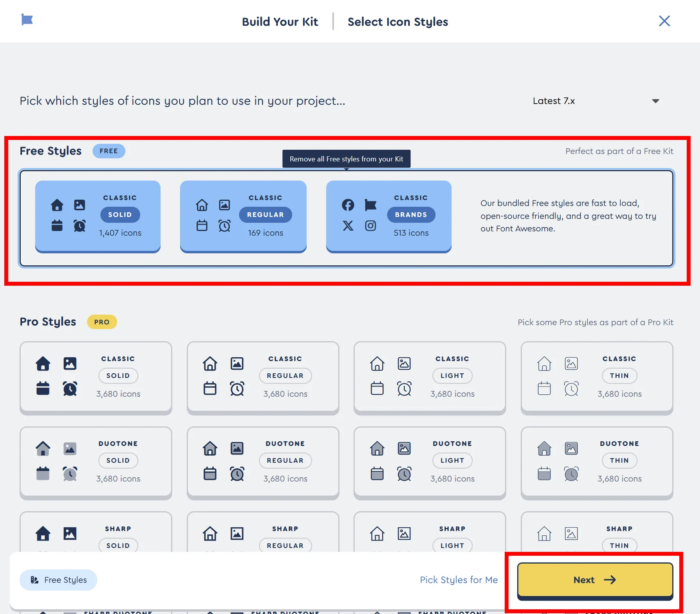The width and height of the screenshot is (700, 614).
Task: Deselect the free Classic Solid style card
Action: click(98, 216)
